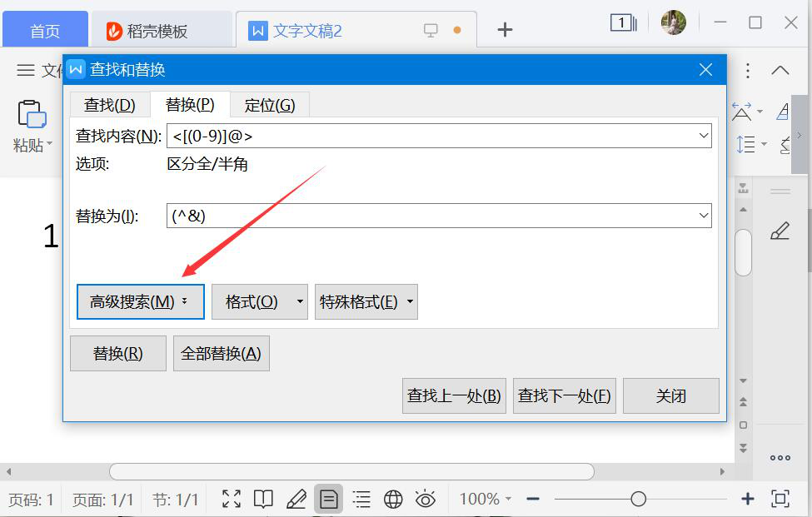Toggle eye protection mode icon

click(426, 499)
